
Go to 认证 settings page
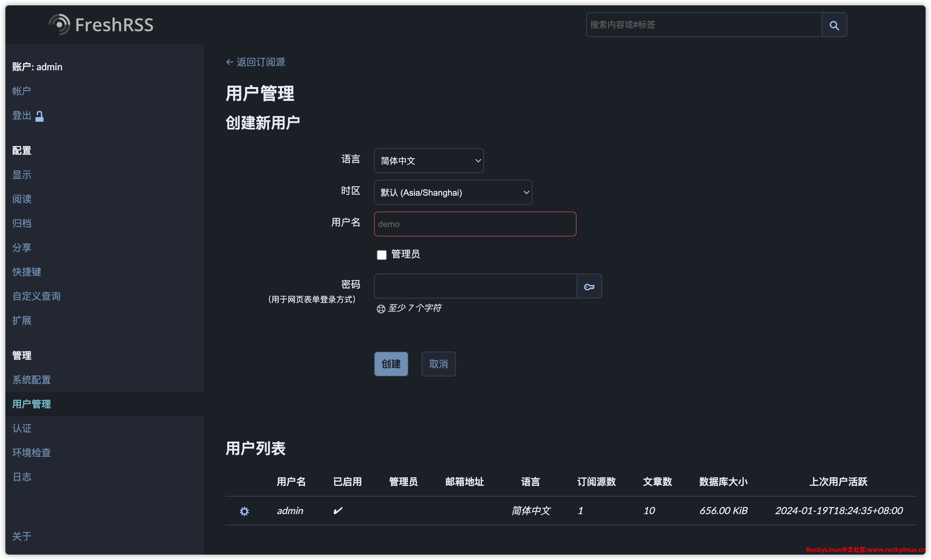pos(22,428)
